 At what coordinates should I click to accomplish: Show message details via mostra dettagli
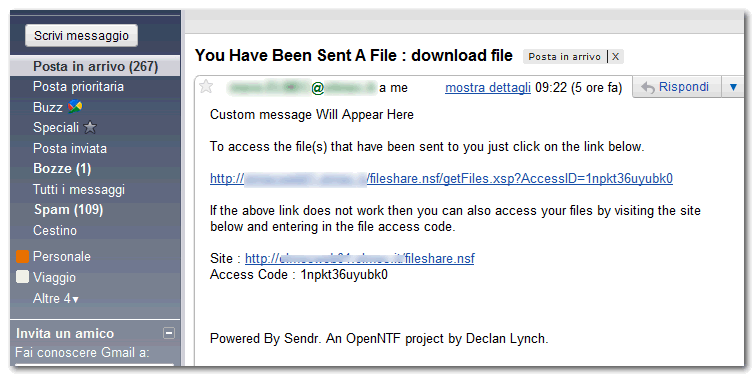click(x=488, y=88)
